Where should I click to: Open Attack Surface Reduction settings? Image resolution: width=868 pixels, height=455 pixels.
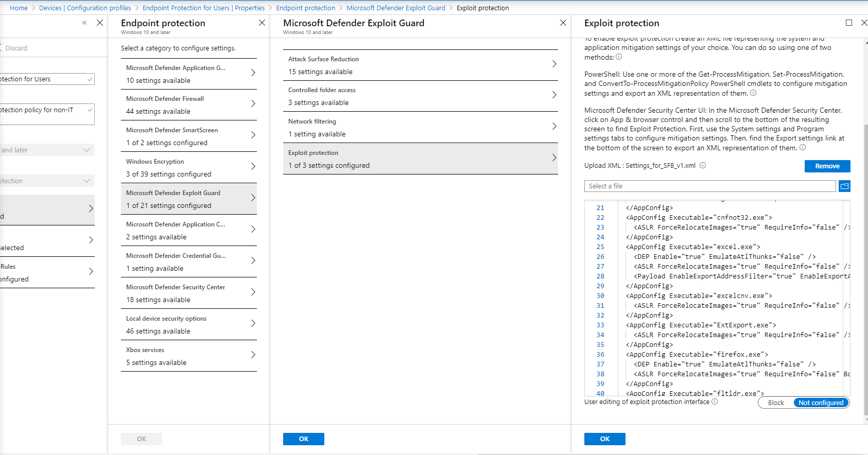pyautogui.click(x=421, y=65)
